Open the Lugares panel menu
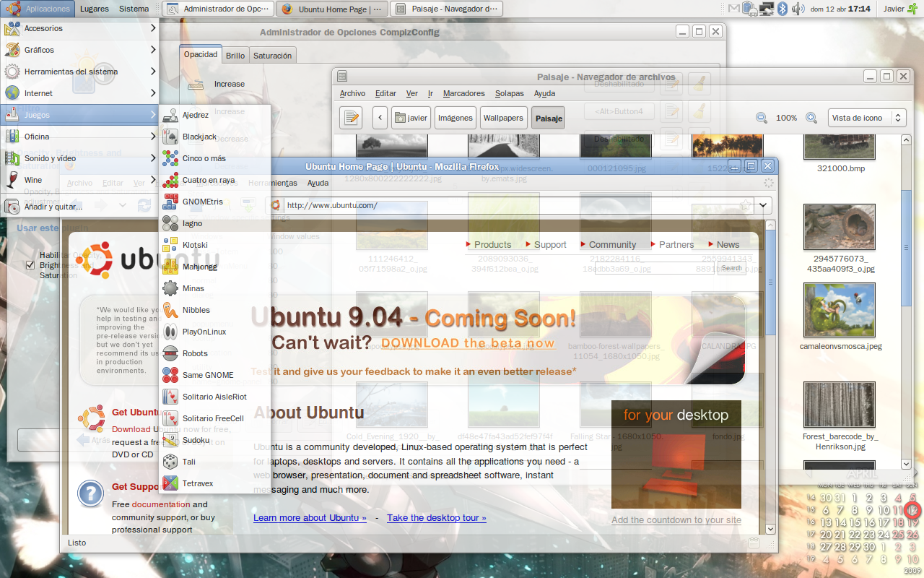The image size is (924, 578). tap(95, 9)
